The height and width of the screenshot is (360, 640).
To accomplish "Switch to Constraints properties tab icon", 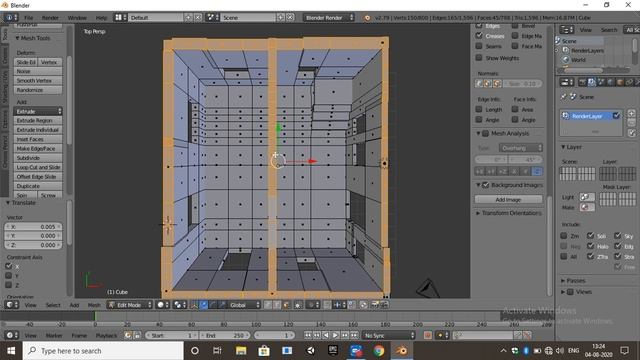I will point(629,82).
